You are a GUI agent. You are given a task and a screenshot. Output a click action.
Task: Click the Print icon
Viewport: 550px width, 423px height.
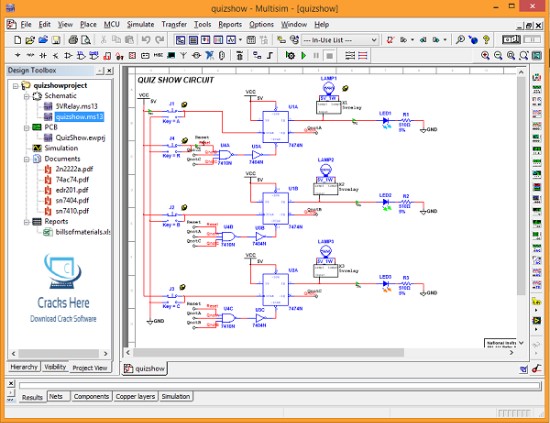click(73, 40)
